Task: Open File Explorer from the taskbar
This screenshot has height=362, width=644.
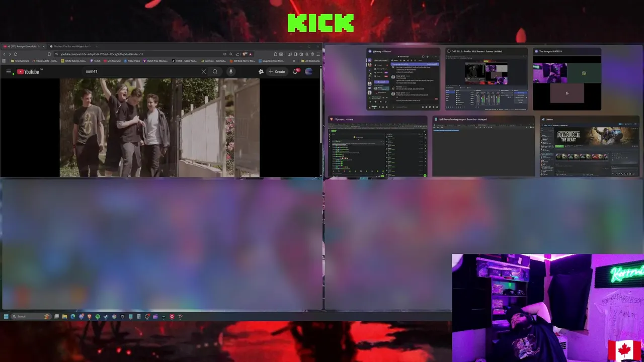Action: [x=64, y=316]
